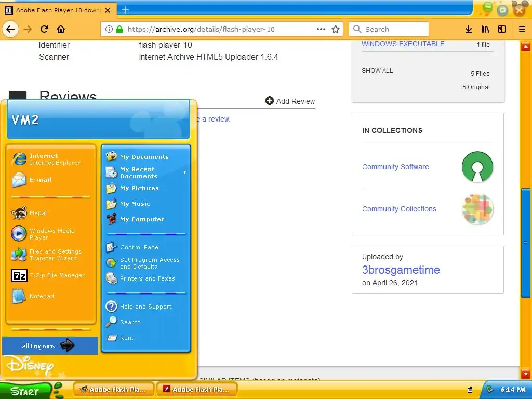Go to browser home page
The height and width of the screenshot is (399, 532).
pos(61,29)
